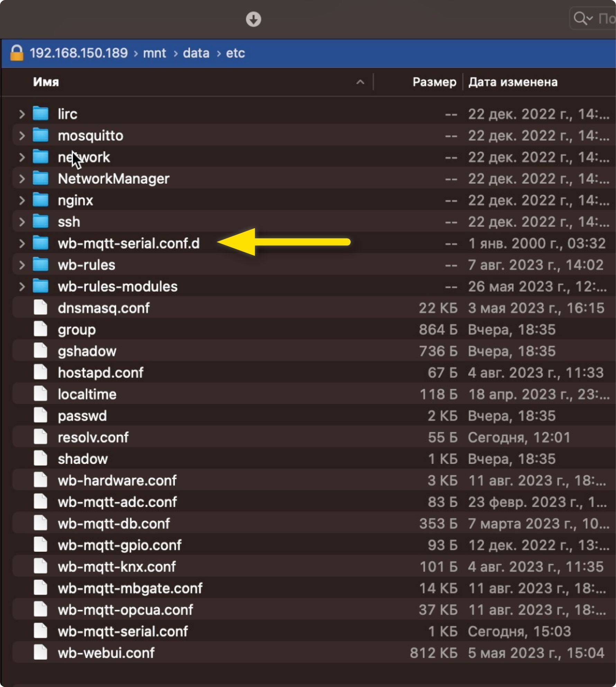
Task: Click file name wb-mqtt-serial.conf
Action: pos(123,632)
